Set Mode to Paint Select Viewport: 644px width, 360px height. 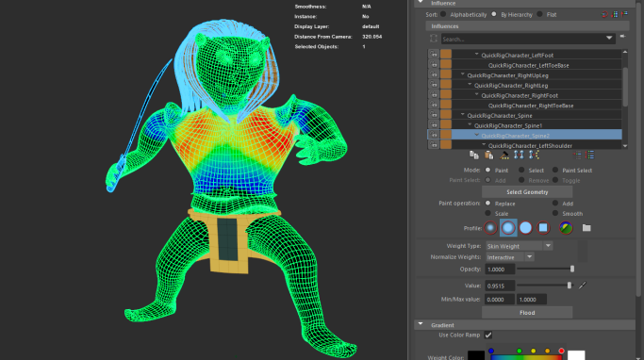point(555,170)
